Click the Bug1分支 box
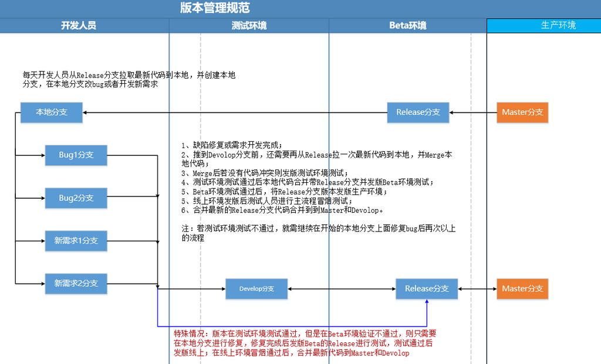 click(76, 155)
